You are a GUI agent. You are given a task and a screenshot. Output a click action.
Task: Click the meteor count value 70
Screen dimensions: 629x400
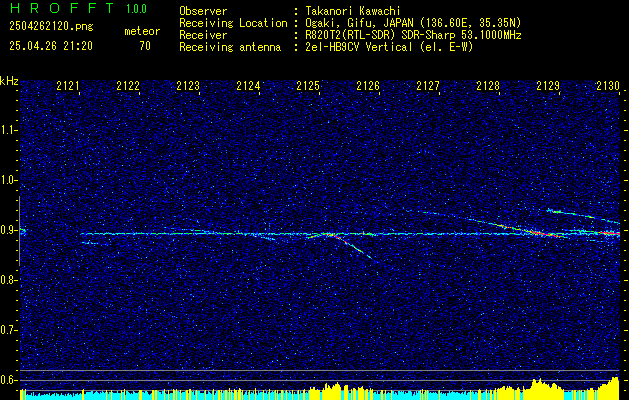[145, 46]
